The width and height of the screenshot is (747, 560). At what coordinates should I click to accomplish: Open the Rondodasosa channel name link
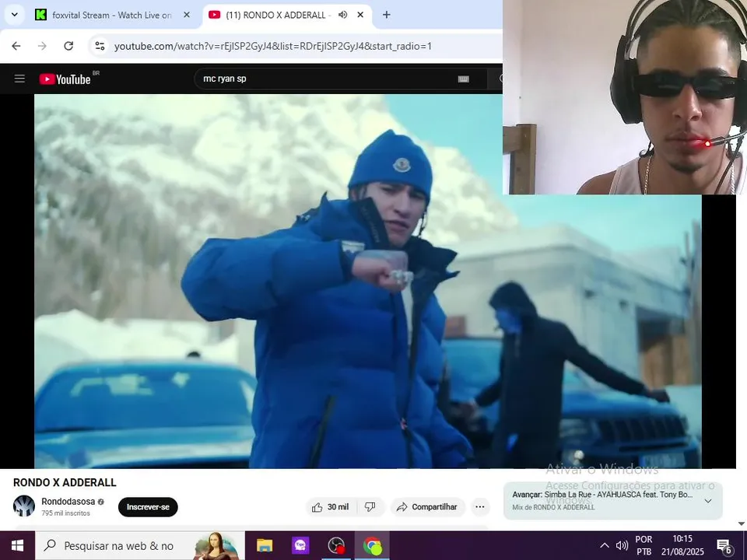coord(68,502)
